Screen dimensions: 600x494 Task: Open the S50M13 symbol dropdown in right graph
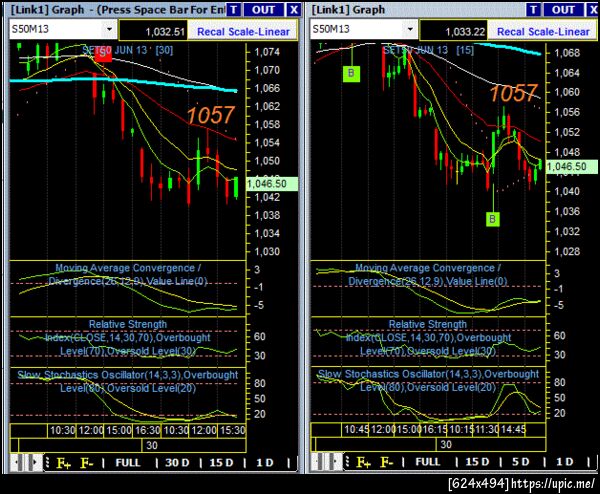pos(410,29)
